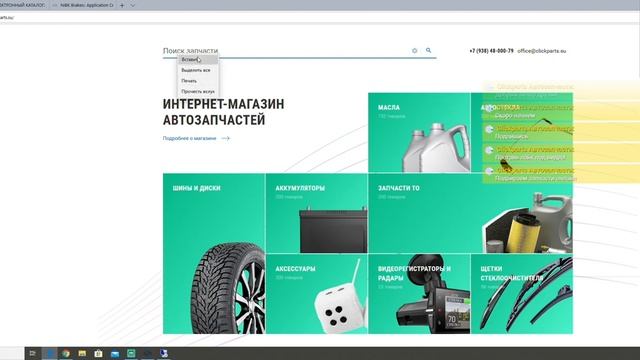Open the ШИНЫ И ДИСКИ category tile
This screenshot has width=640, height=360.
point(214,253)
